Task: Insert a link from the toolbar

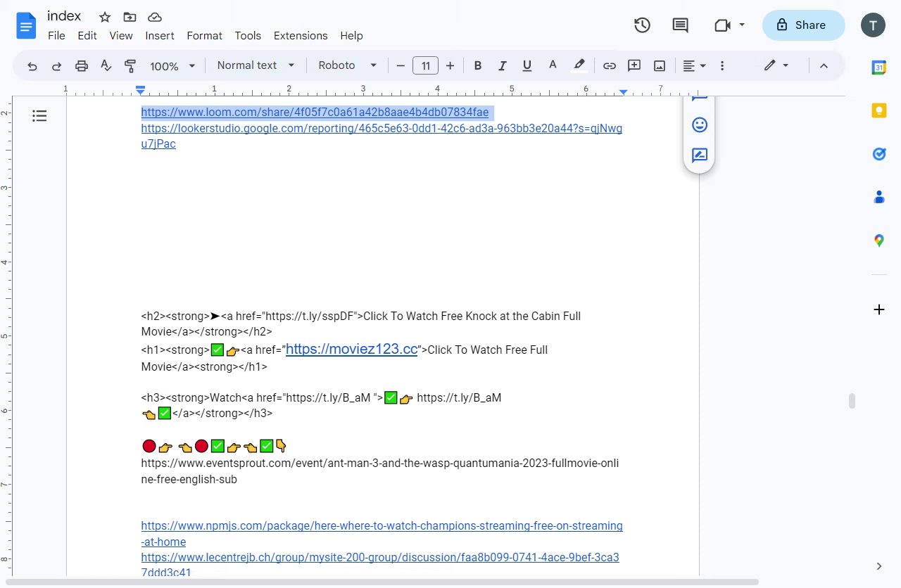Action: [610, 65]
